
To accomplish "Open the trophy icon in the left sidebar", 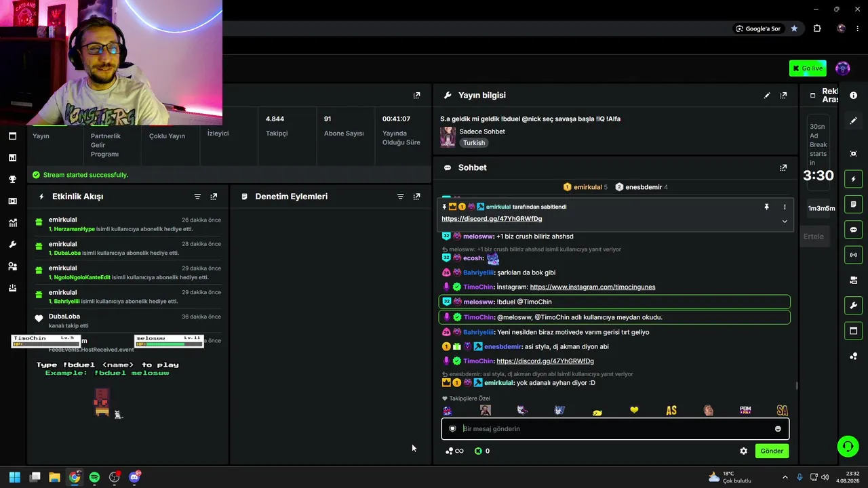I will pyautogui.click(x=12, y=180).
